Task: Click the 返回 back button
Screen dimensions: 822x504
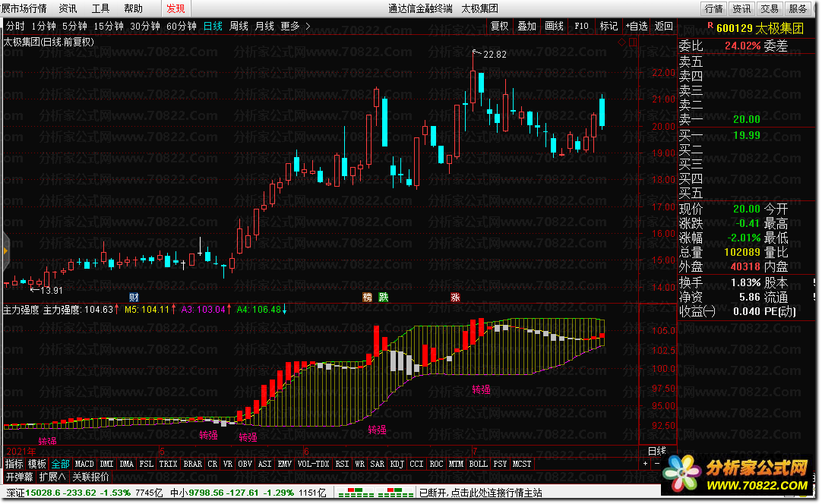Action: point(664,26)
